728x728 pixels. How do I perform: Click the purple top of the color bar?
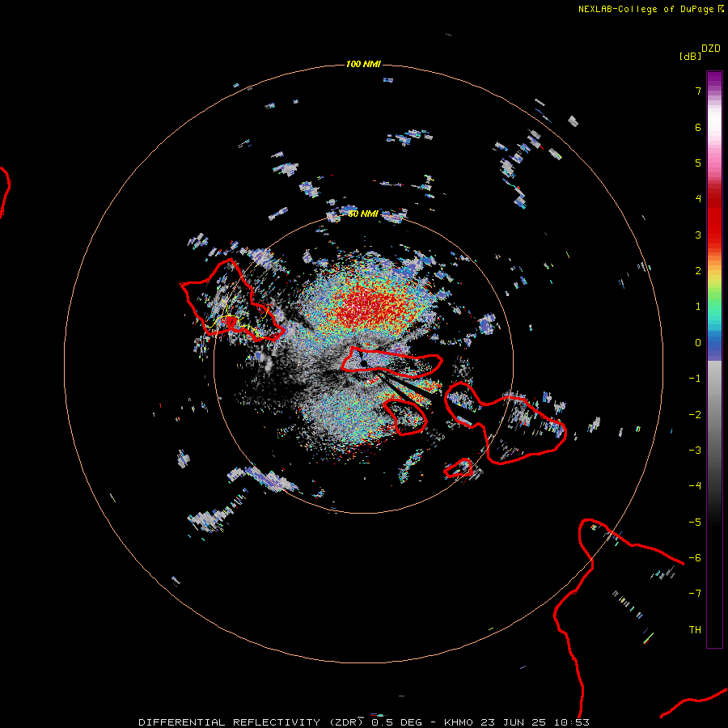pyautogui.click(x=714, y=81)
